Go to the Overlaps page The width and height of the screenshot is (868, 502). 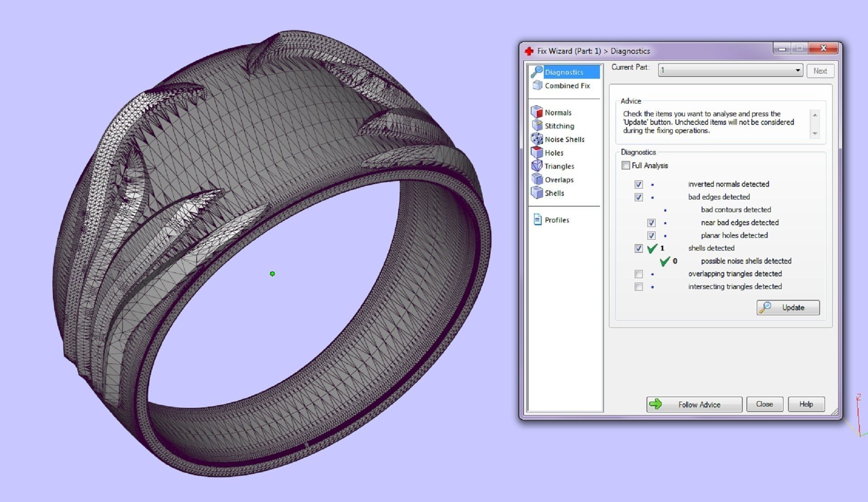tap(559, 180)
